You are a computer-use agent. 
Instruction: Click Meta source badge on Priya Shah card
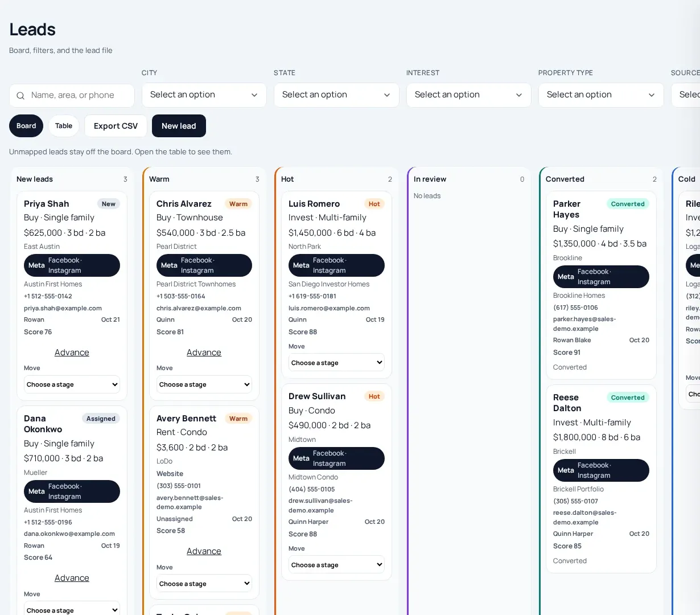pyautogui.click(x=72, y=265)
